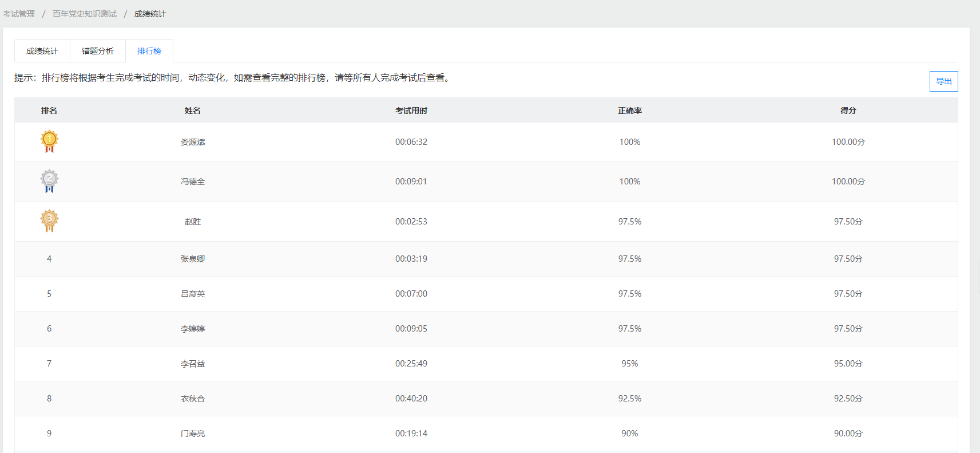The height and width of the screenshot is (453, 980).
Task: Select the name 娄源斌 in first row
Action: [193, 142]
